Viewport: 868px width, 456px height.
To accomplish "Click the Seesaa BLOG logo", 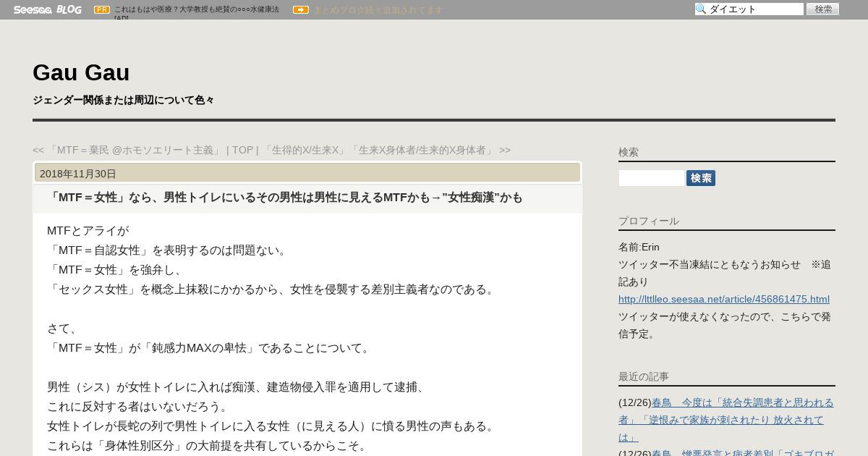I will [47, 9].
